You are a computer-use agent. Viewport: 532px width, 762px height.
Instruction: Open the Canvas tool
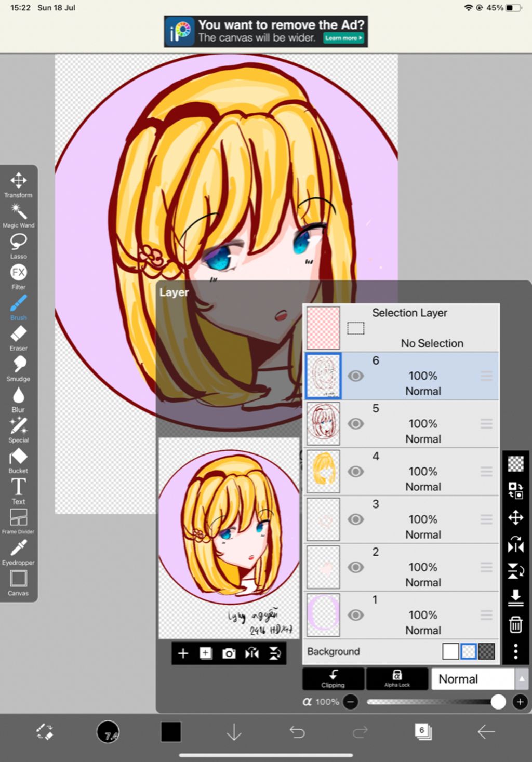18,583
